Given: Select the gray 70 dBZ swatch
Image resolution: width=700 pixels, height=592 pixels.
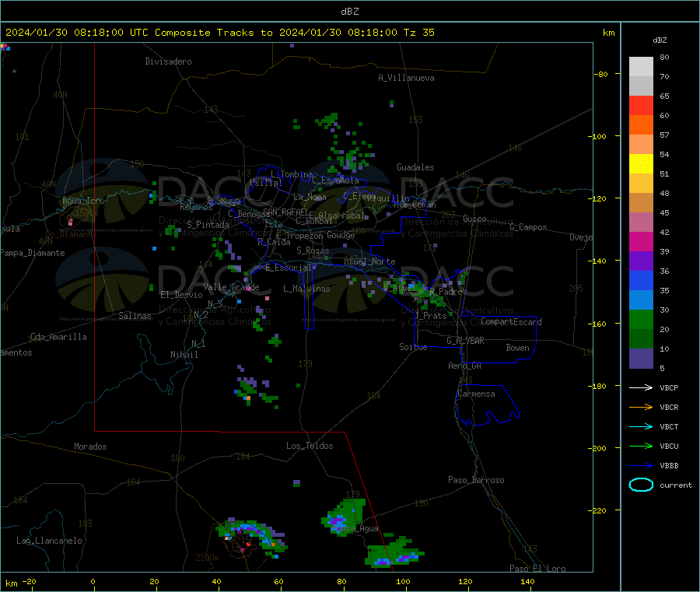Looking at the screenshot, I should pos(641,86).
